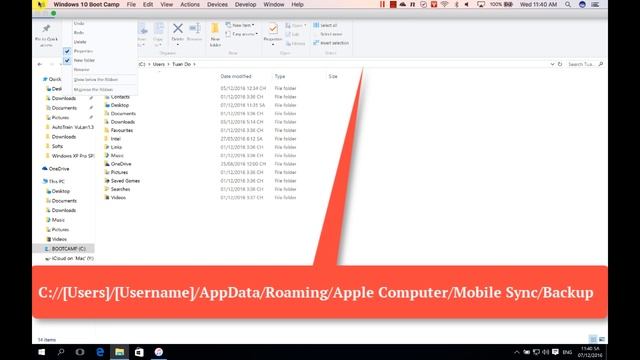640x360 pixels.
Task: Open the Properties button dropdown arrow
Action: click(273, 44)
